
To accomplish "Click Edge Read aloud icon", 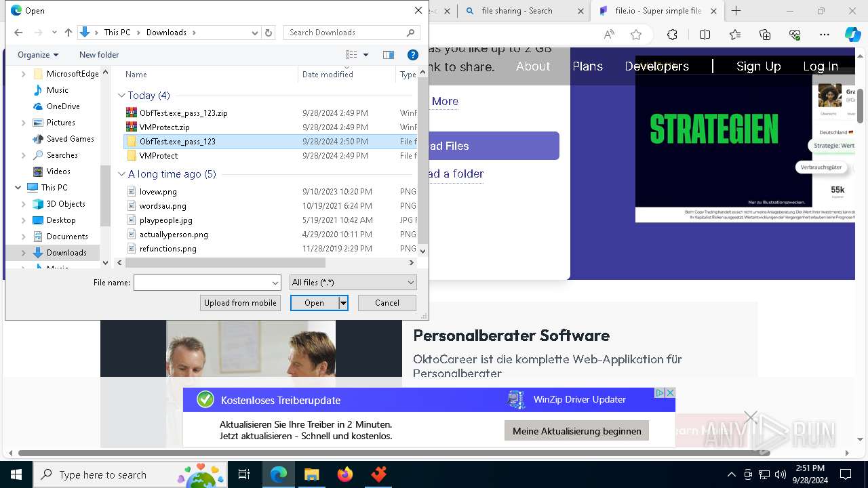I will (609, 35).
